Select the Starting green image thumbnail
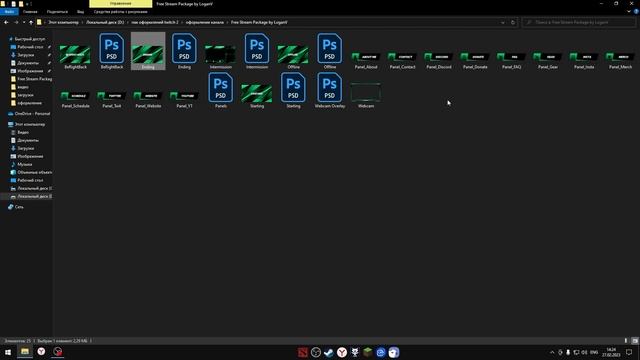 (x=257, y=95)
